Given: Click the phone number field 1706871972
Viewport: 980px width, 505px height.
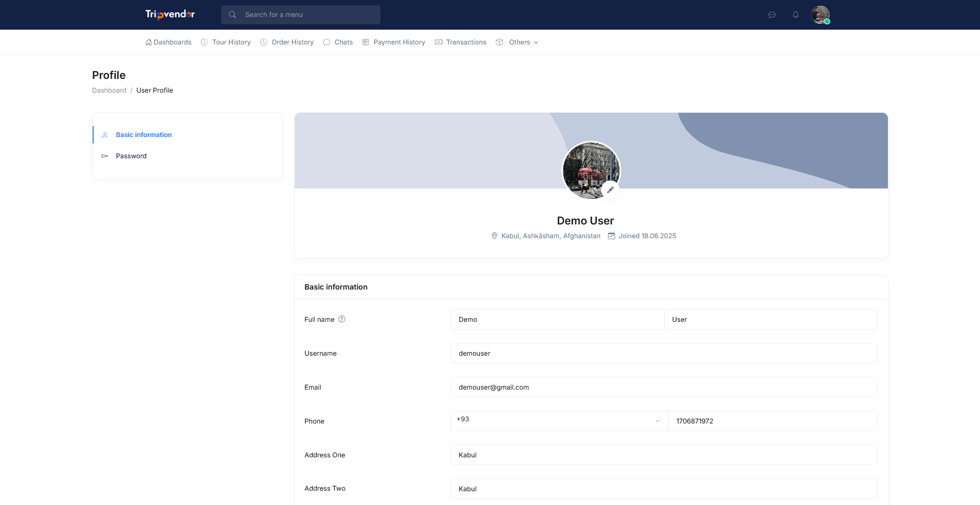Looking at the screenshot, I should (773, 421).
